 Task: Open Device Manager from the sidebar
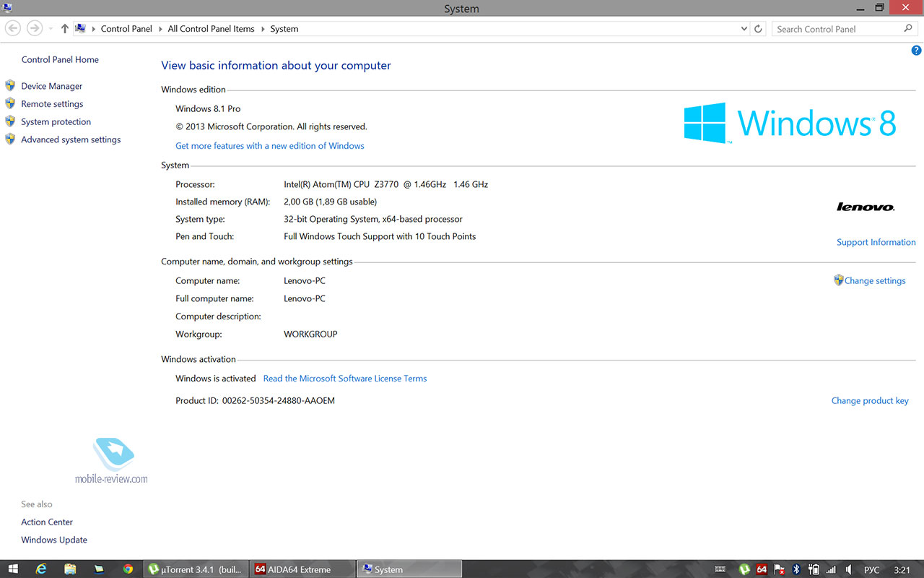point(51,86)
